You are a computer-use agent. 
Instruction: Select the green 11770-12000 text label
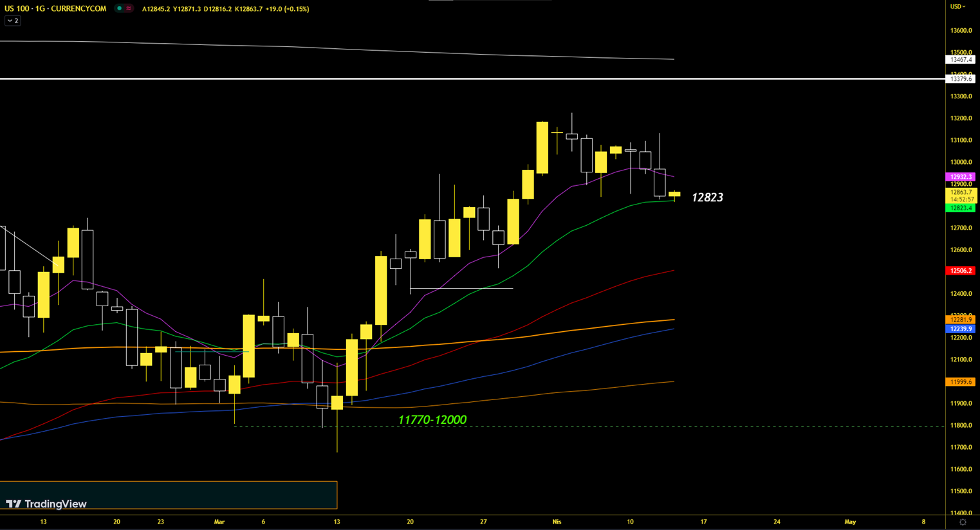[432, 420]
